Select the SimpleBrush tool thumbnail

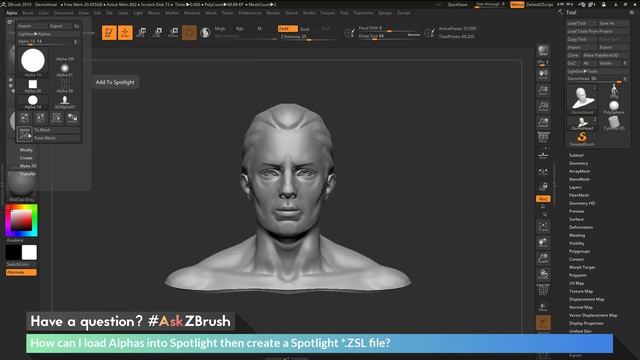point(582,139)
